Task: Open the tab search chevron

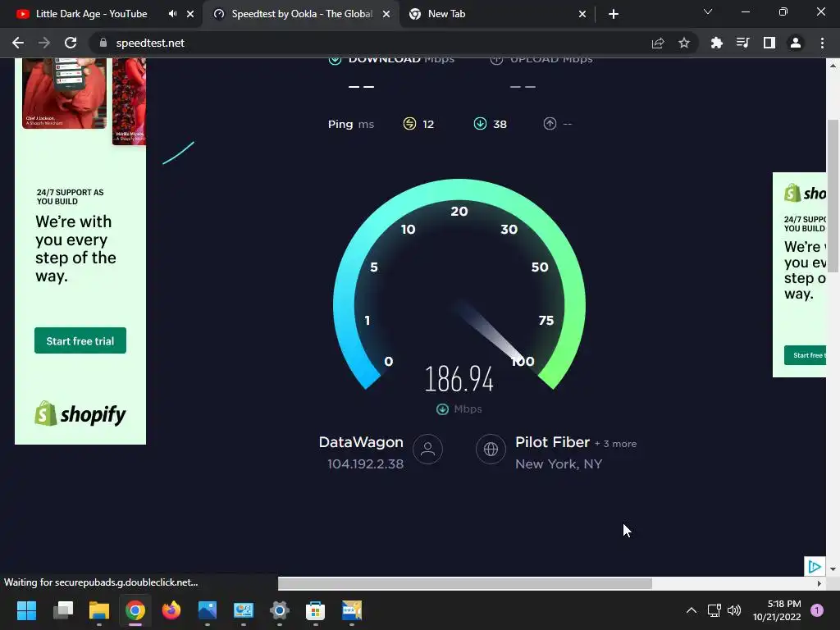Action: pos(708,11)
